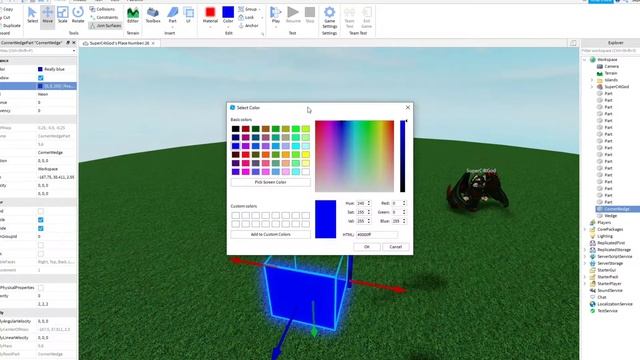Activate the Move tool

pyautogui.click(x=47, y=16)
